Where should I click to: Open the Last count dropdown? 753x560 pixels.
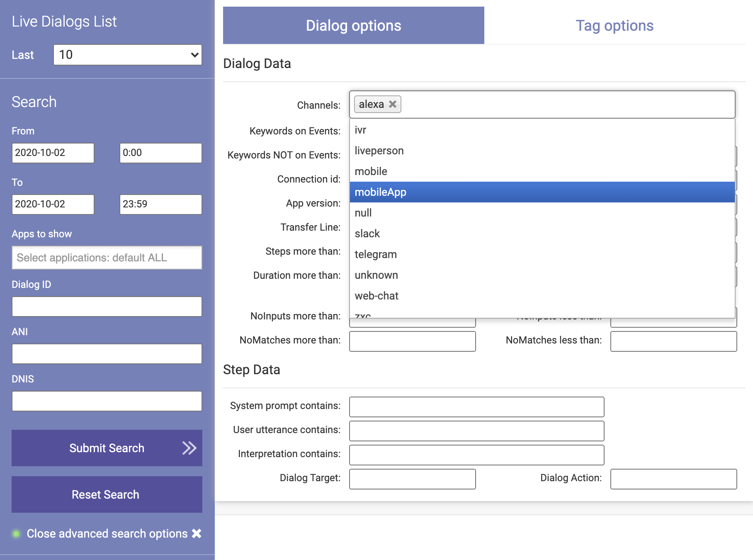coord(127,55)
